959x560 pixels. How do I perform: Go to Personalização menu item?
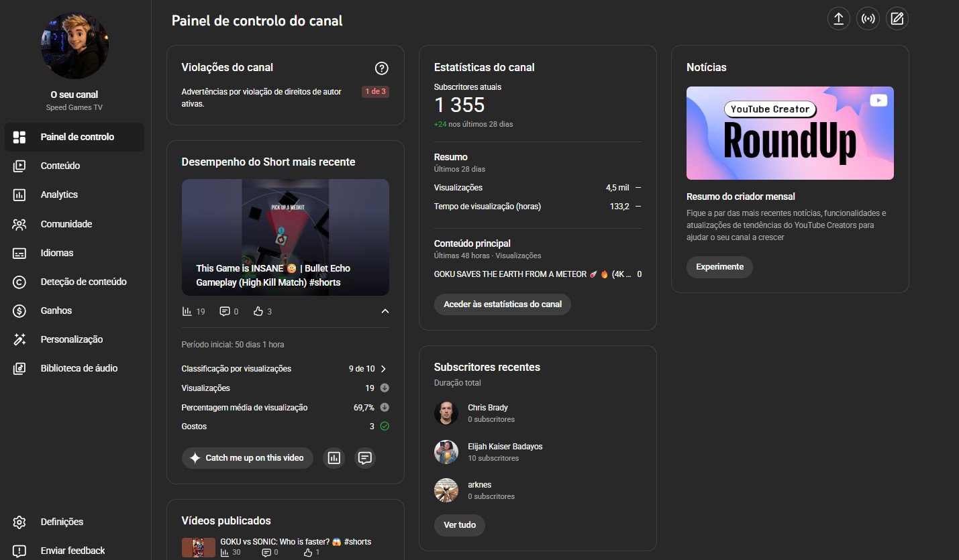[x=74, y=339]
